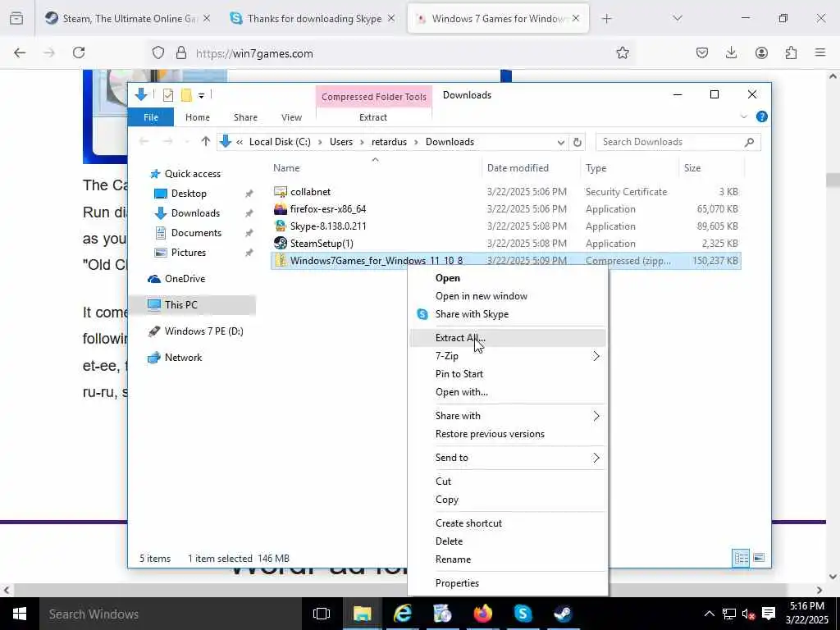Click Properties icon in quick access toolbar
Viewport: 840px width, 630px height.
pyautogui.click(x=167, y=95)
